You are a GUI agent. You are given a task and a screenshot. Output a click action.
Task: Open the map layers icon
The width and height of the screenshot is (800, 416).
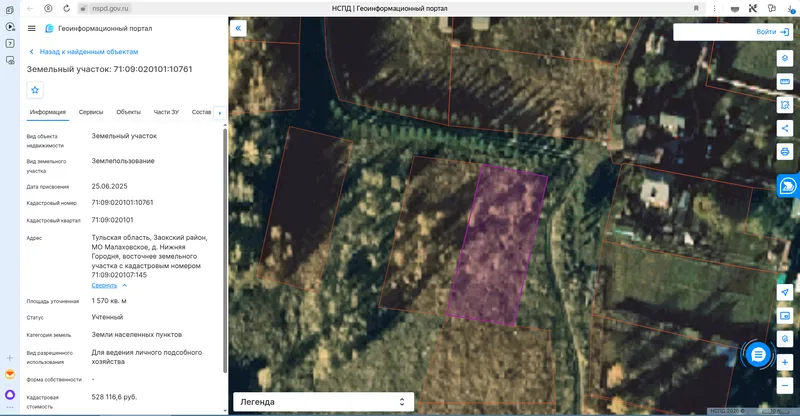click(x=785, y=58)
